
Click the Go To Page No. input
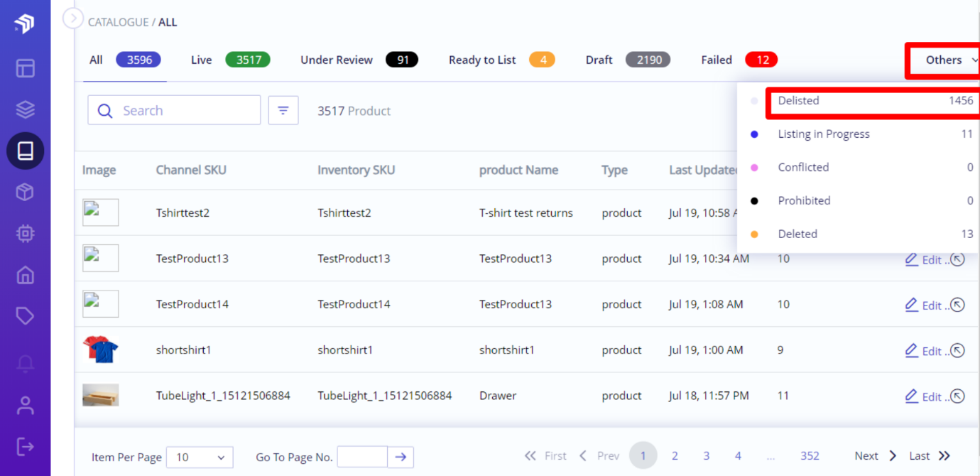pos(362,457)
